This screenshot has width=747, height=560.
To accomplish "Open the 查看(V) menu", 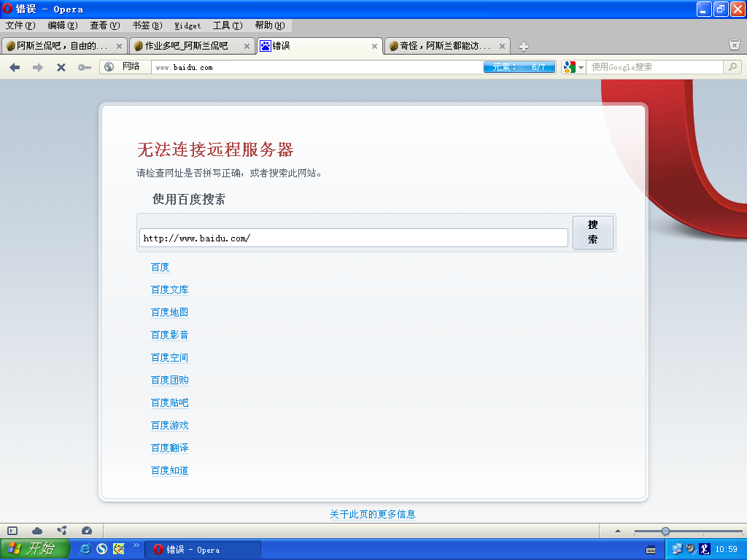I will click(105, 26).
